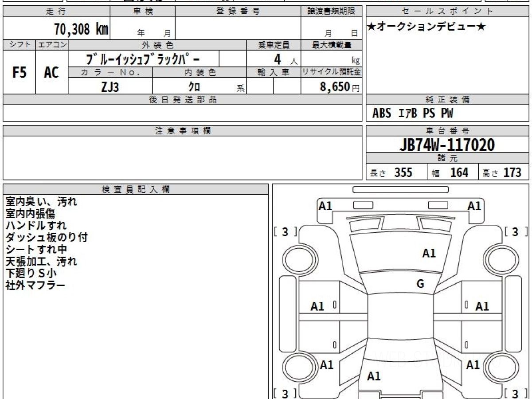The height and width of the screenshot is (399, 532).
Task: Select the 乗車定員 header cell
Action: tap(274, 45)
